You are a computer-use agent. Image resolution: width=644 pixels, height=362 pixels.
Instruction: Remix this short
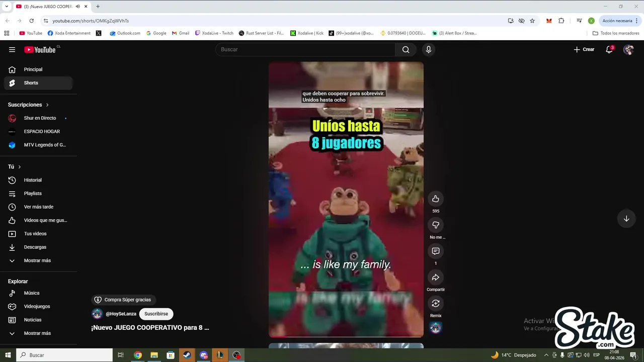tap(436, 303)
